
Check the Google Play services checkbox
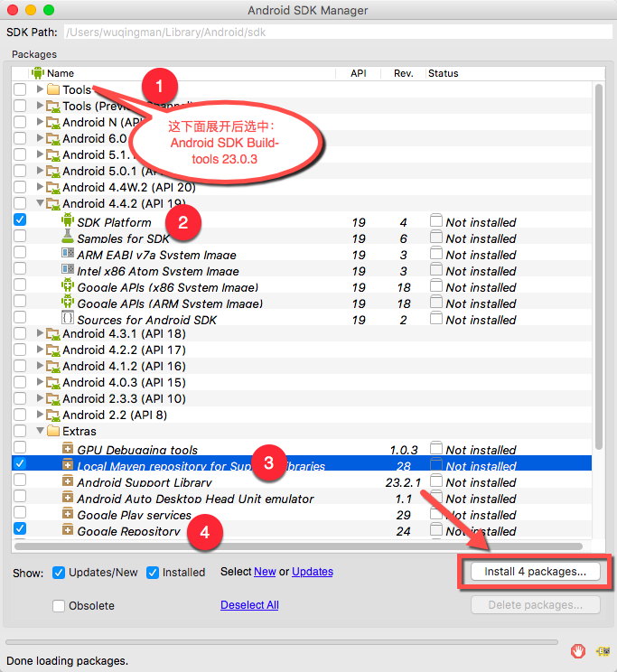tap(20, 512)
